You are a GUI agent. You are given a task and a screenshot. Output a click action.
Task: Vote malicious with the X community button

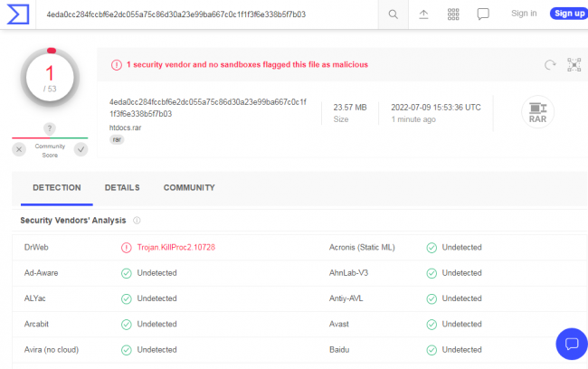tap(19, 149)
